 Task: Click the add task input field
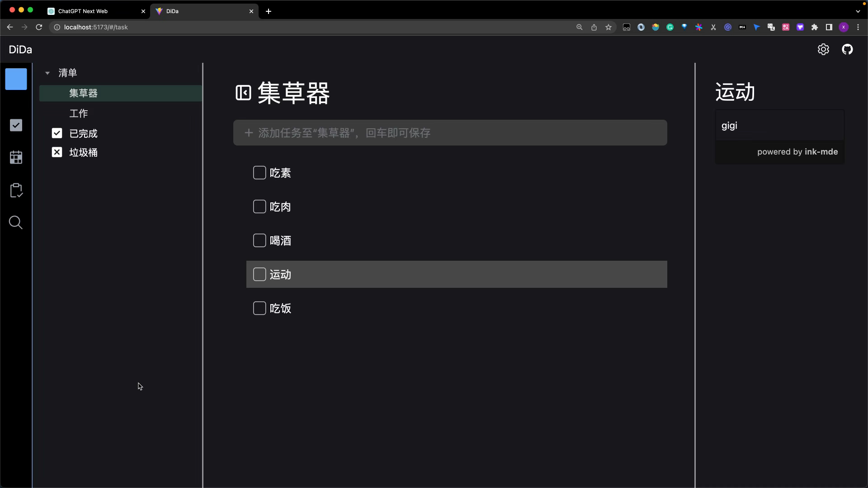coord(450,133)
